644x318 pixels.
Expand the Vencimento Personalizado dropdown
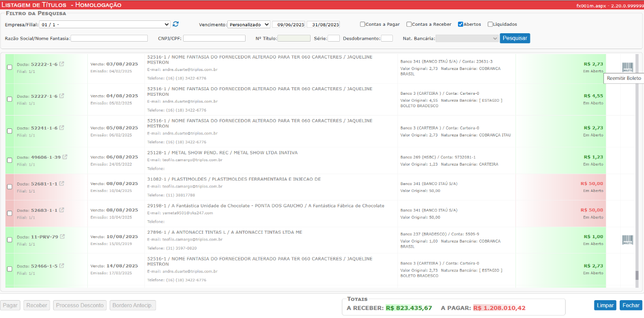pyautogui.click(x=249, y=24)
